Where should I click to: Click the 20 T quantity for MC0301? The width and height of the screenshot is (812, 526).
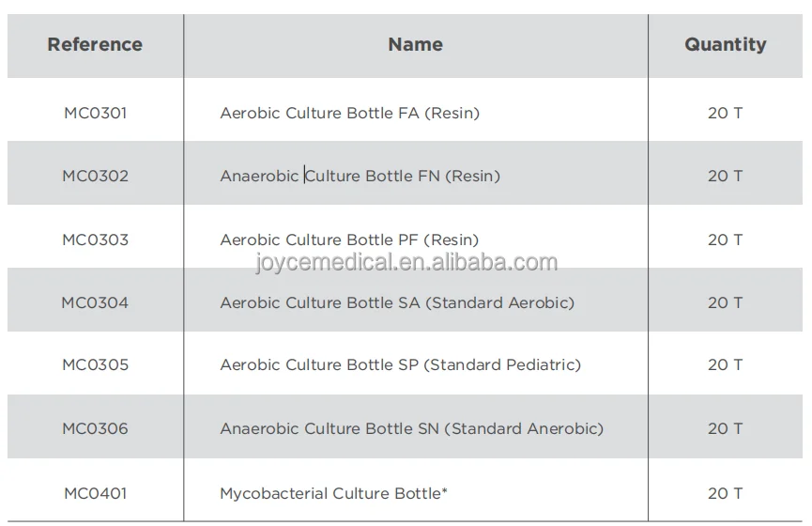pyautogui.click(x=725, y=114)
